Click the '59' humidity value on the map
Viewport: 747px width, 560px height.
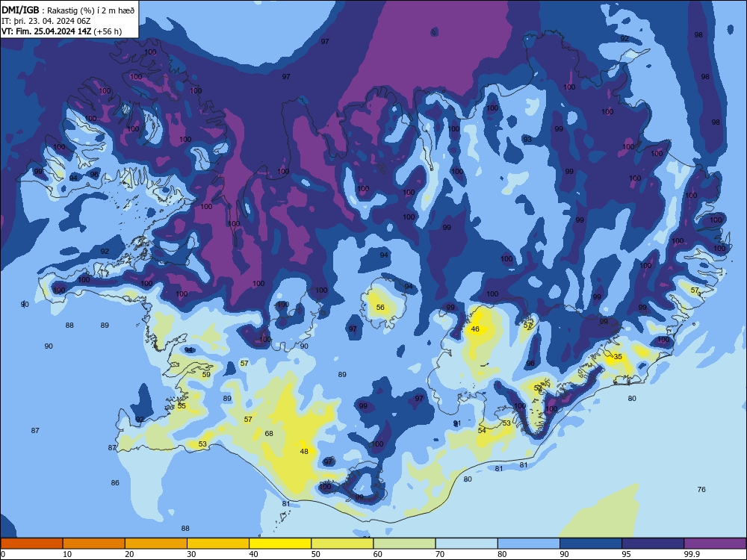click(206, 375)
